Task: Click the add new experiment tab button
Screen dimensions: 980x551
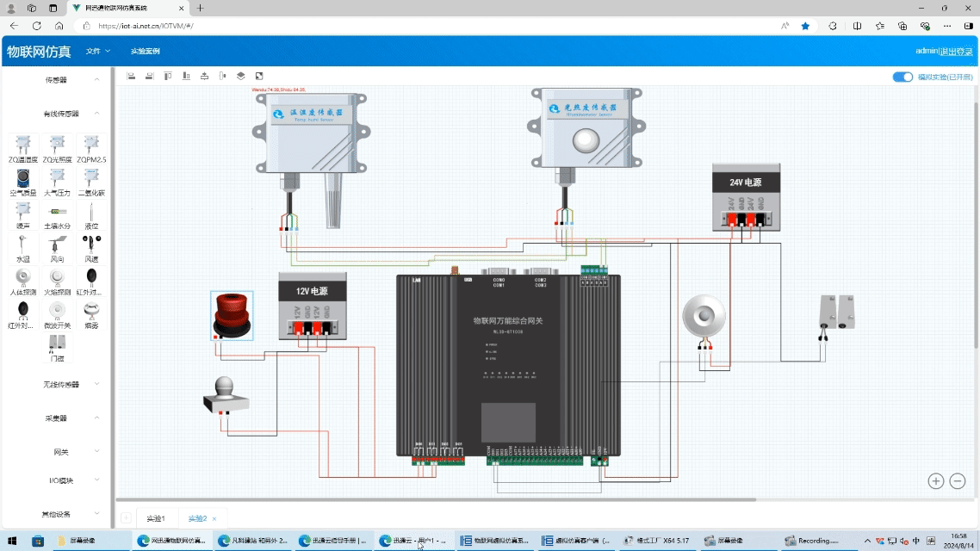Action: [126, 518]
